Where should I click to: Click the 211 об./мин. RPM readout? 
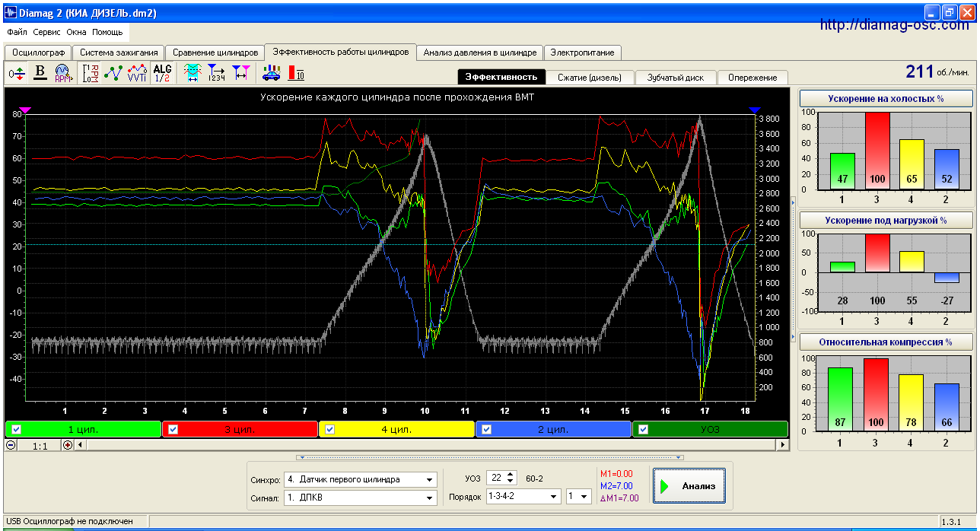point(937,72)
